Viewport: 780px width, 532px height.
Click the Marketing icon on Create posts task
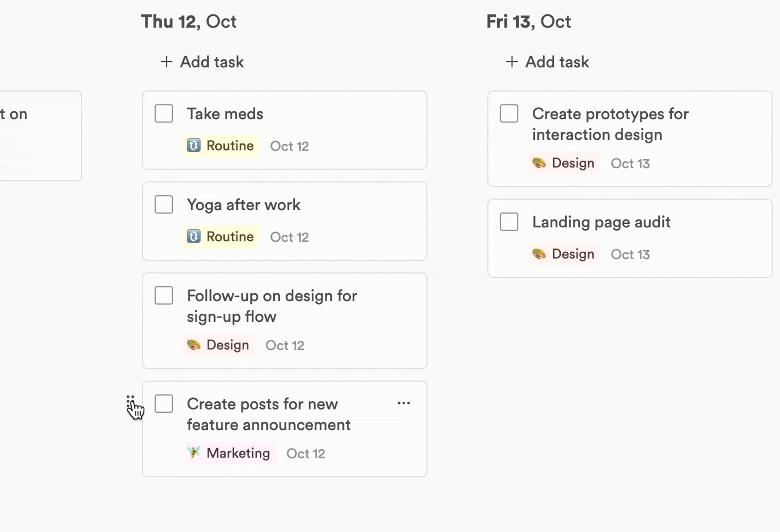click(194, 452)
